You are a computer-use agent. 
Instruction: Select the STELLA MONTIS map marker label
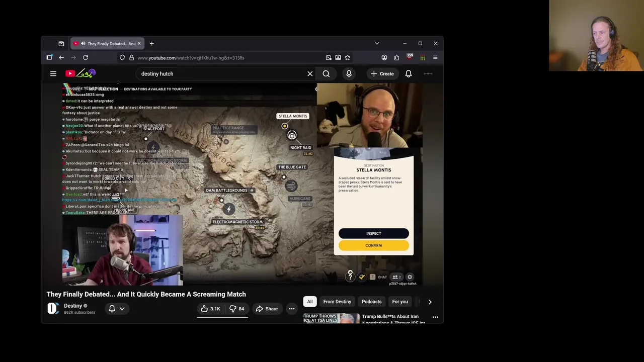[292, 116]
